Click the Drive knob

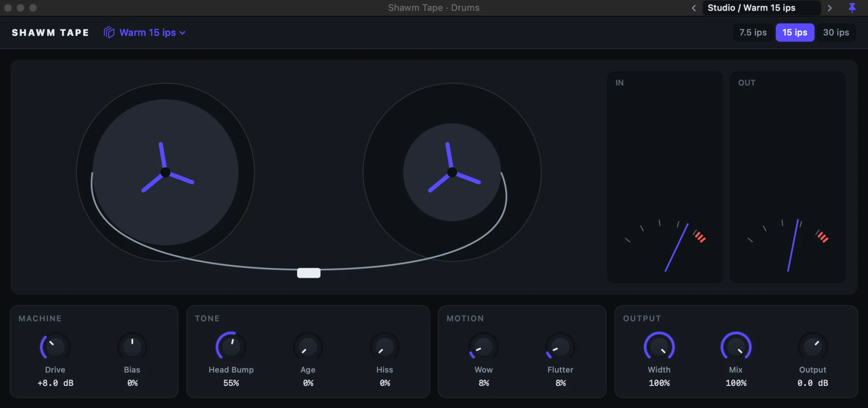pos(55,347)
